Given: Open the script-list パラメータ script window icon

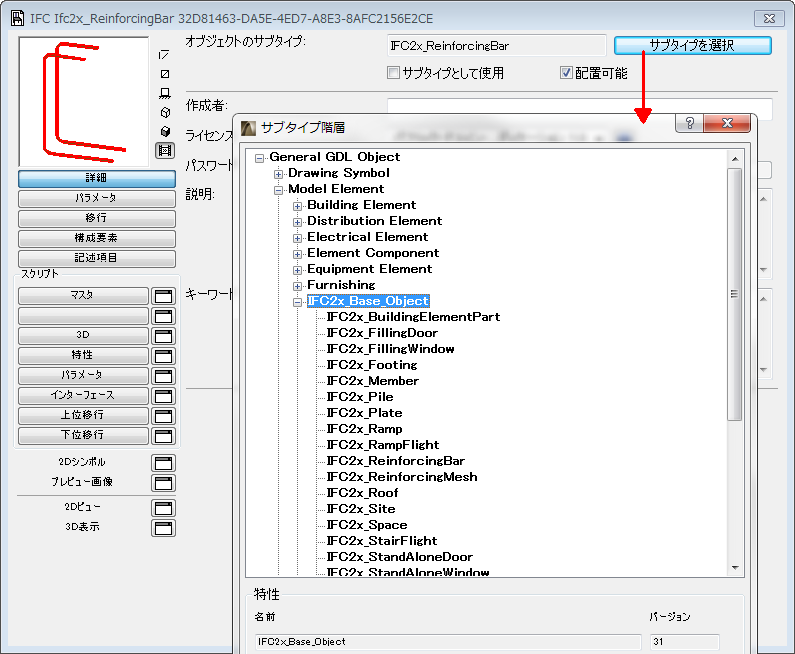Looking at the screenshot, I should [163, 376].
